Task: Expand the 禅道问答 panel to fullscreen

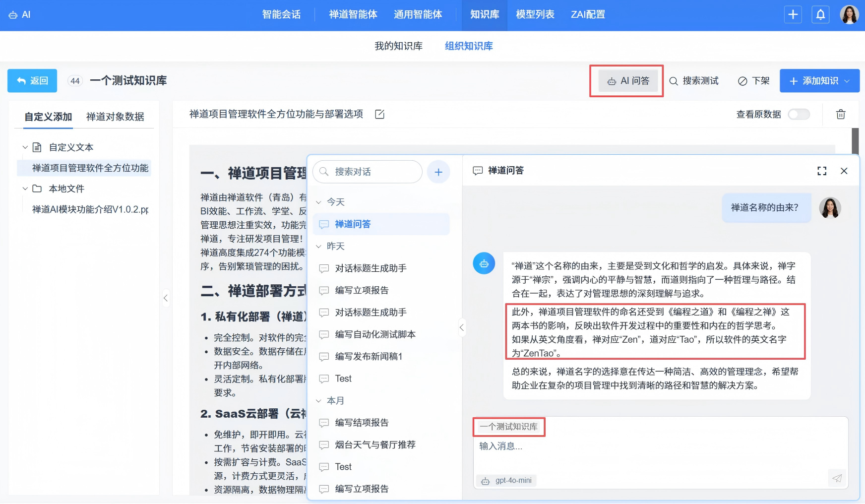Action: [822, 171]
